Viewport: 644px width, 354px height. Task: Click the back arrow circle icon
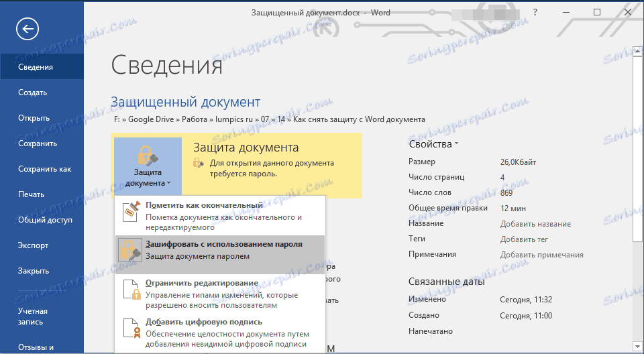pyautogui.click(x=28, y=29)
